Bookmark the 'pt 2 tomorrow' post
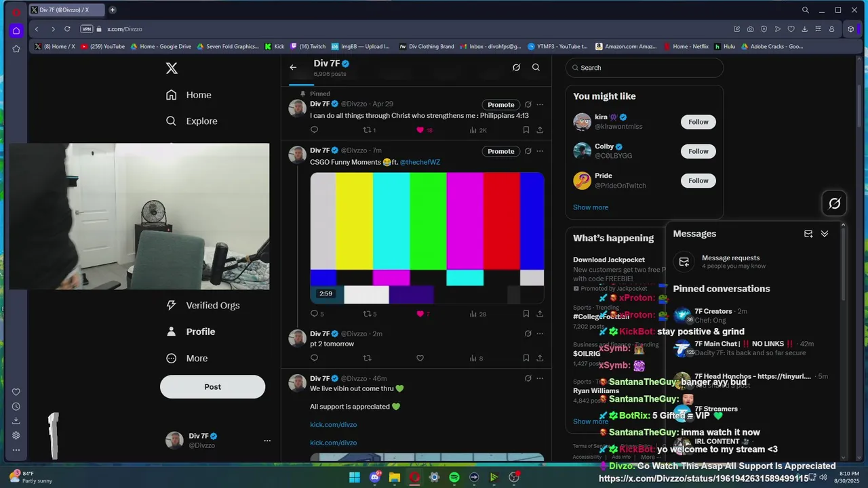Screen dimensions: 868x488 526,358
